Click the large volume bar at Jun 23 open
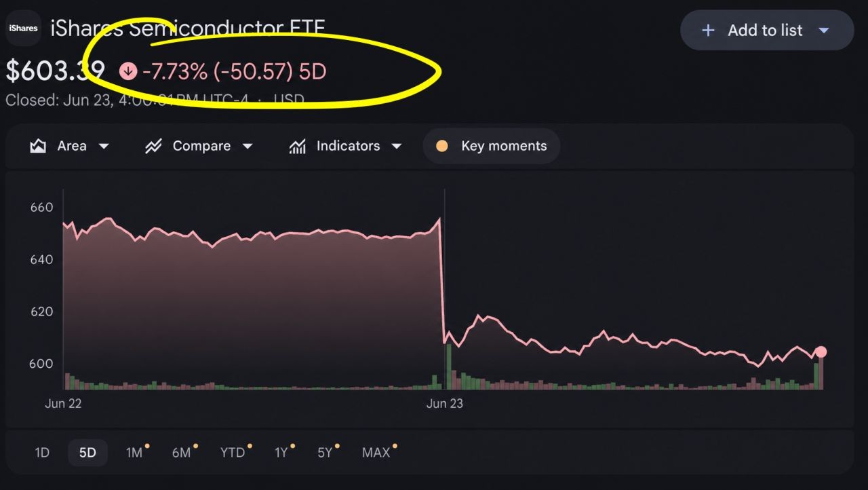 (x=449, y=366)
